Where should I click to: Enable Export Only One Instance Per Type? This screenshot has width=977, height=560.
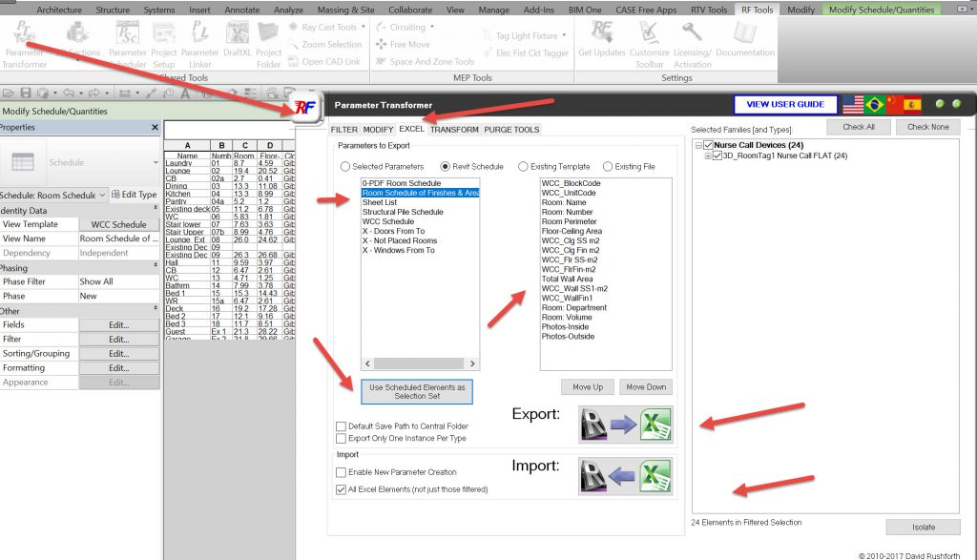tap(342, 439)
